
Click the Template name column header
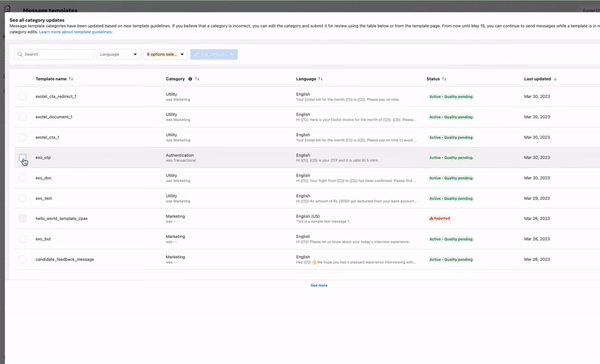pyautogui.click(x=51, y=79)
